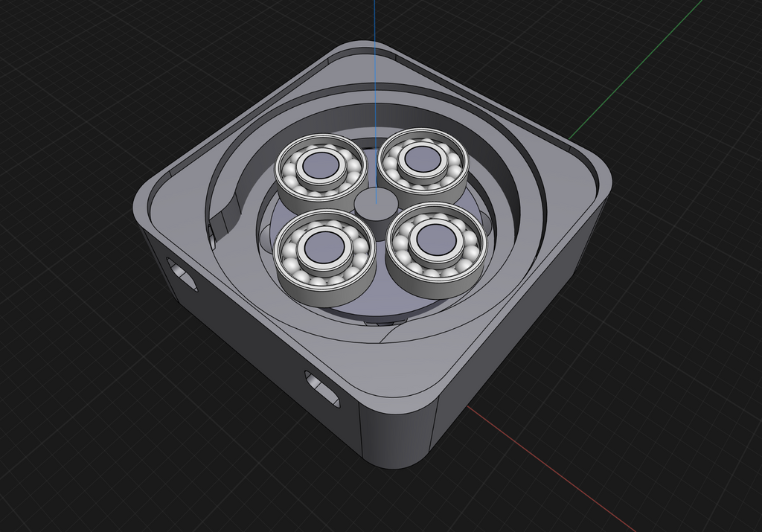Screen dimensions: 762x532
Task: Select the central hub cylinder between bearings
Action: click(376, 203)
